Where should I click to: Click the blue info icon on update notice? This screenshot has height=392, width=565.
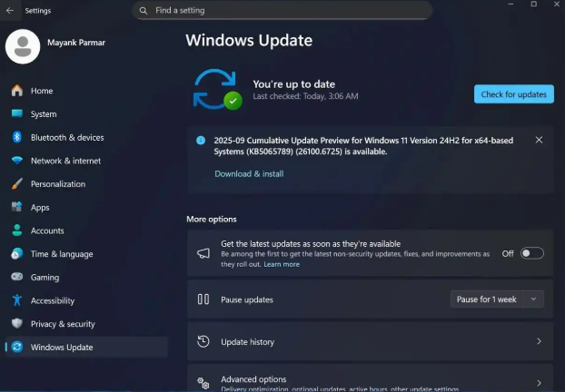201,141
